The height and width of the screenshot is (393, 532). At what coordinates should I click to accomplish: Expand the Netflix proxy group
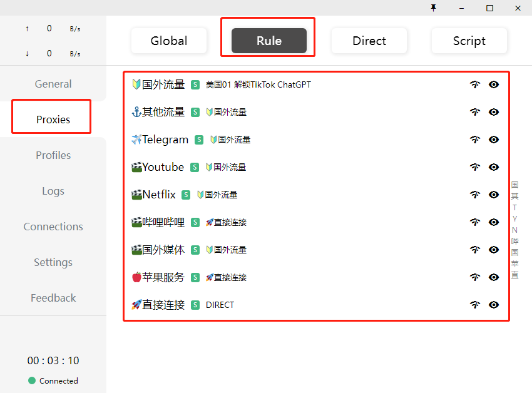[315, 195]
